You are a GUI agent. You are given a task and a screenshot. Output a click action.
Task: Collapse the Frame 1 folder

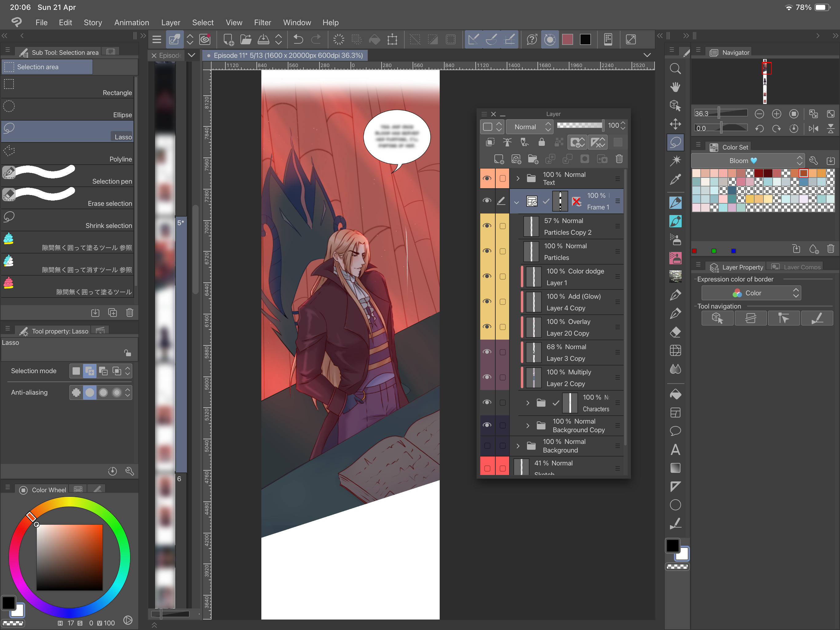[517, 202]
